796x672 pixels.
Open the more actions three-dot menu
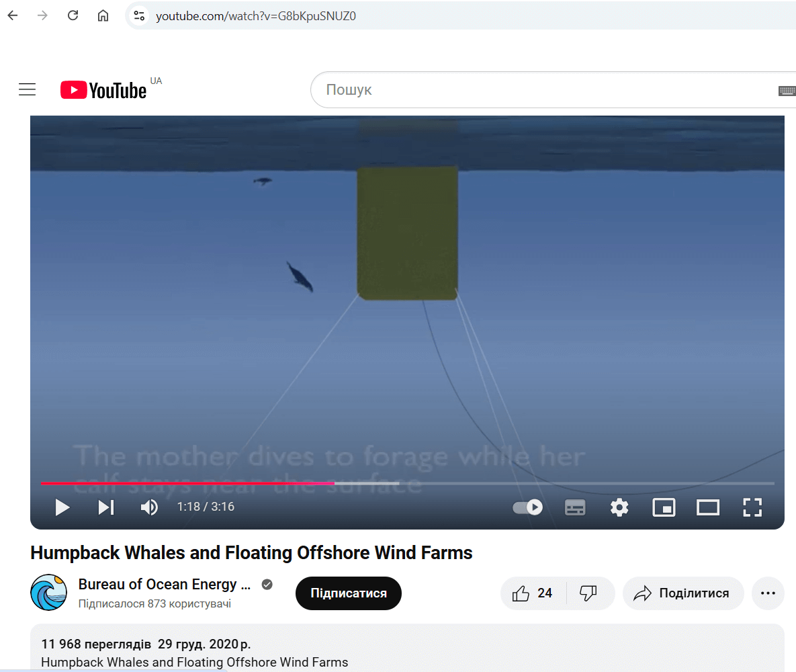coord(768,593)
